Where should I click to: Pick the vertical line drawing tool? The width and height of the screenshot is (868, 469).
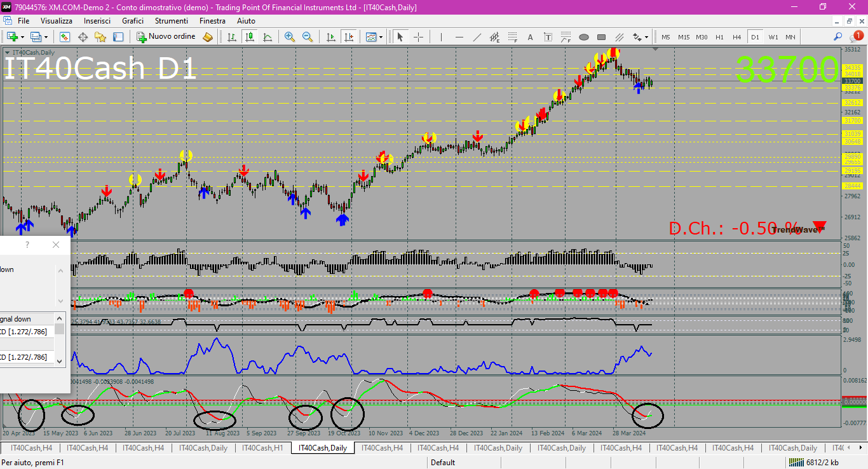coord(442,37)
